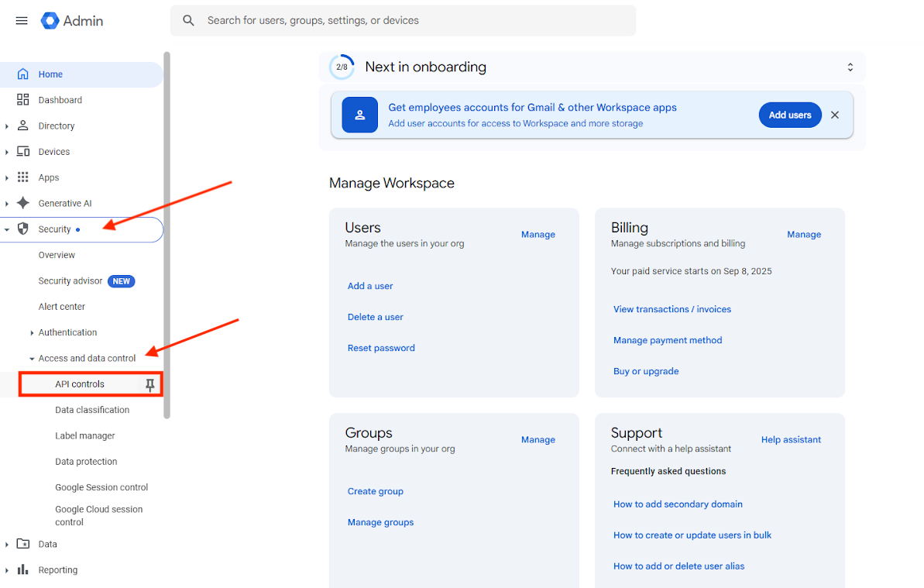Expand the Authentication submenu arrow

pyautogui.click(x=32, y=333)
